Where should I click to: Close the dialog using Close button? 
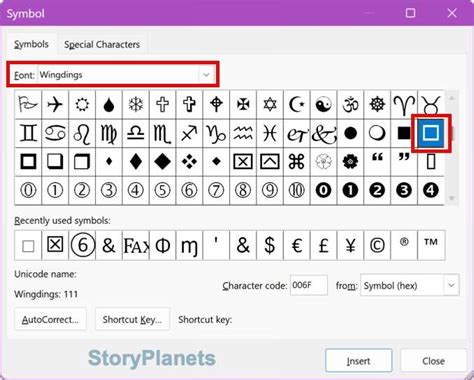point(433,361)
